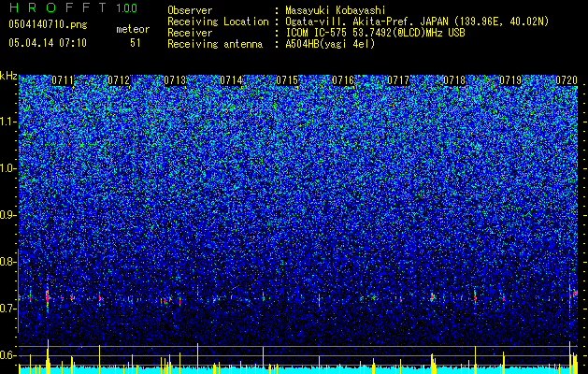Image resolution: width=588 pixels, height=374 pixels.
Task: Click the 0.9 kHz axis label
Action: point(7,215)
